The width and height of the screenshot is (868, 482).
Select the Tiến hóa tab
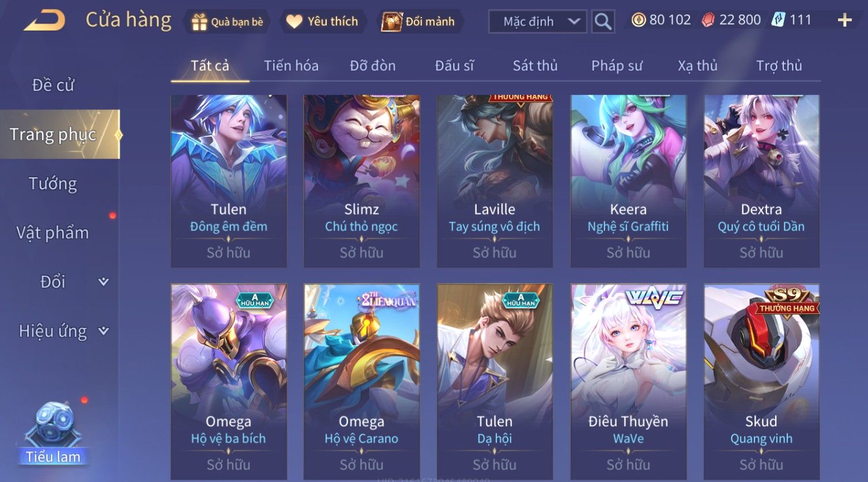tap(291, 66)
